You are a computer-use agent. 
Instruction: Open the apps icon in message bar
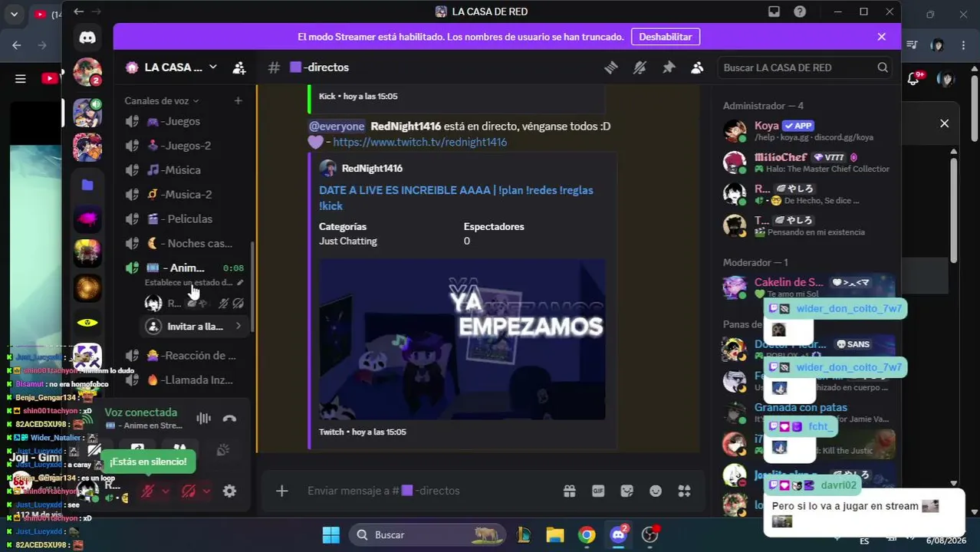684,491
